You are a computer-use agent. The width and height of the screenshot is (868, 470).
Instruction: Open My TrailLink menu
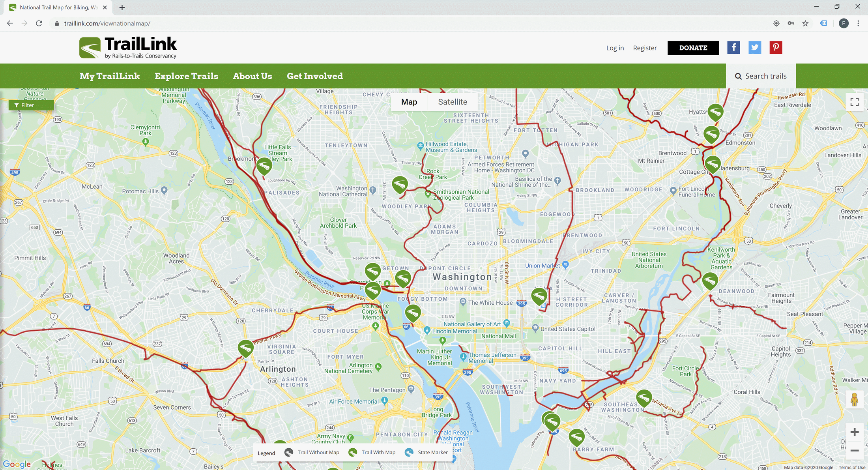click(x=110, y=76)
